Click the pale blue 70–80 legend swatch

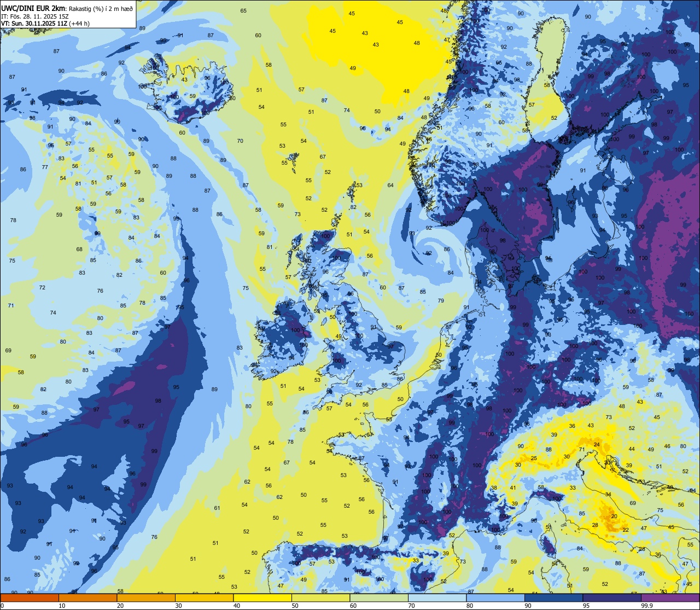point(437,598)
